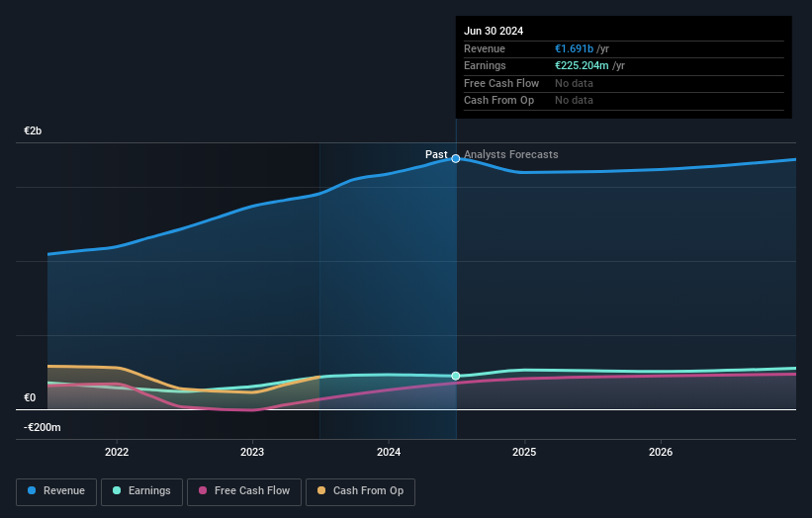Click the €2b y-axis label
The height and width of the screenshot is (518, 812).
point(33,130)
